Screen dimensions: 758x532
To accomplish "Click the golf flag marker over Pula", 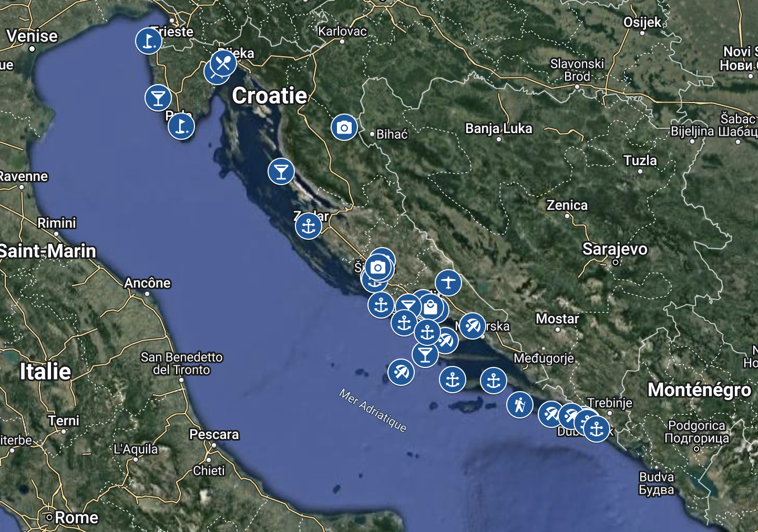I will 181,126.
